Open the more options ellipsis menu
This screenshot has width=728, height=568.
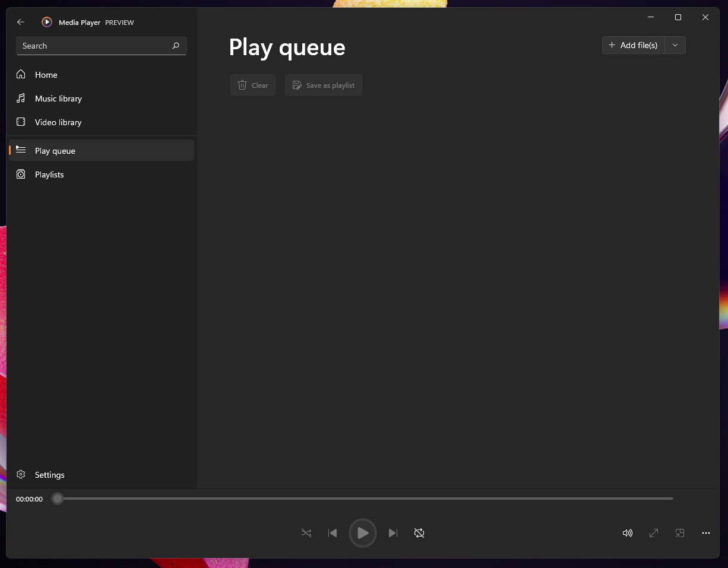click(706, 533)
